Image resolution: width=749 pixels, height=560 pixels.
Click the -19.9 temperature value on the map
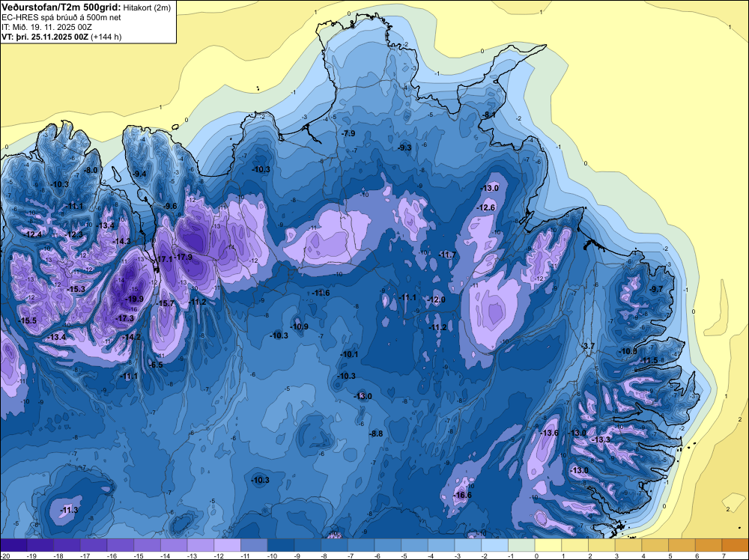134,299
